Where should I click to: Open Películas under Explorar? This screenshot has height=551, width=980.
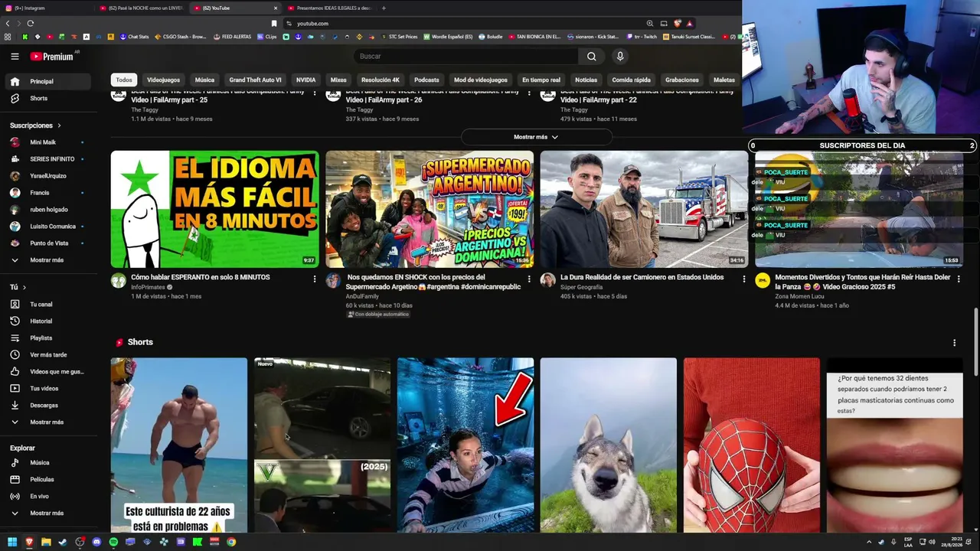[x=41, y=480]
